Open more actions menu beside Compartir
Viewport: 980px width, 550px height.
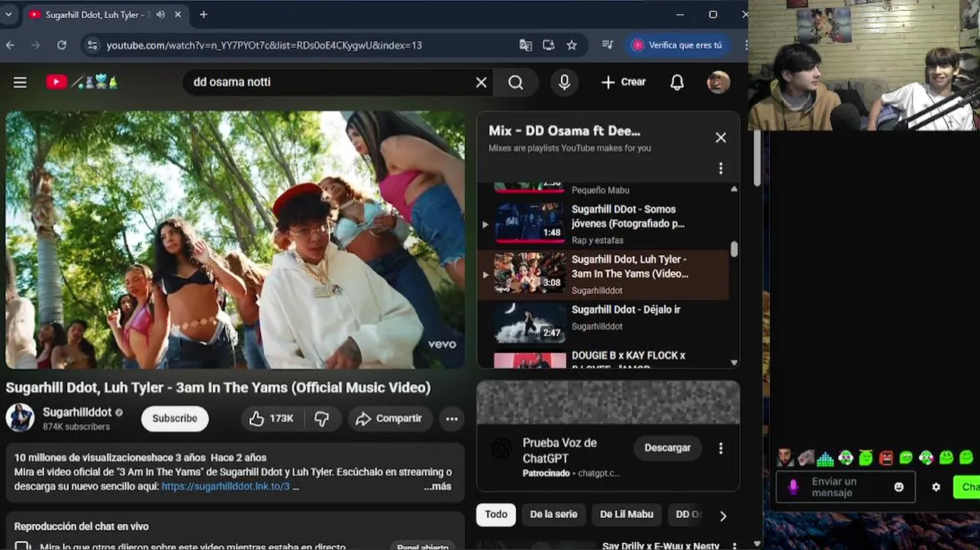452,419
